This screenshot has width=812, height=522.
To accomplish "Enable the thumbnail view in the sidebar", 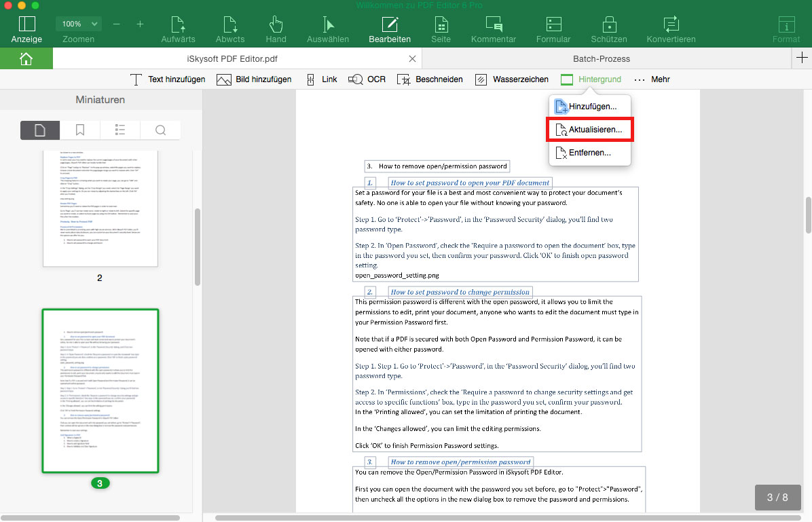I will (x=39, y=130).
